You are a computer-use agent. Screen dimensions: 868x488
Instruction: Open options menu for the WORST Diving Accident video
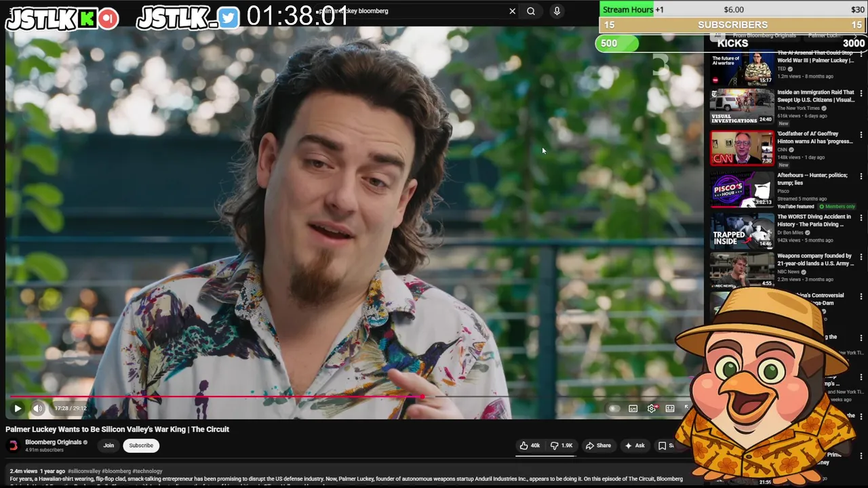pyautogui.click(x=861, y=218)
